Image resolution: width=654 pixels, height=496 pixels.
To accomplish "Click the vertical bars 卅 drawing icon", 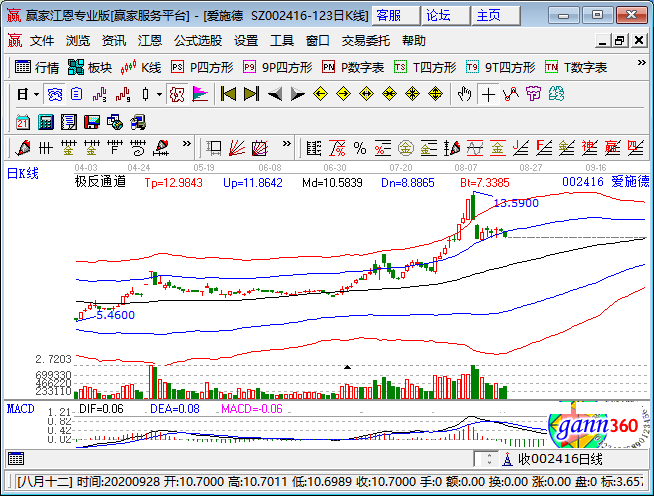I will (x=45, y=148).
